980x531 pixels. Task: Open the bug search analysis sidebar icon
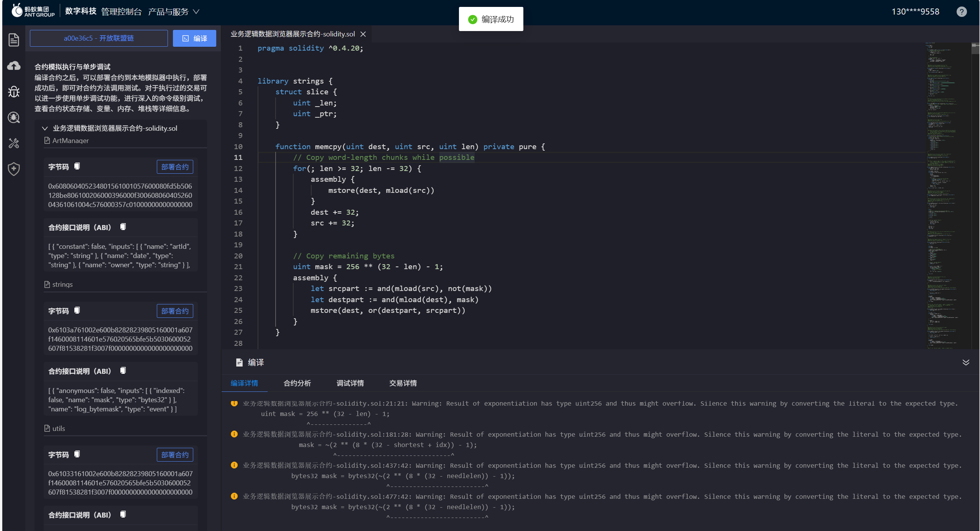14,117
